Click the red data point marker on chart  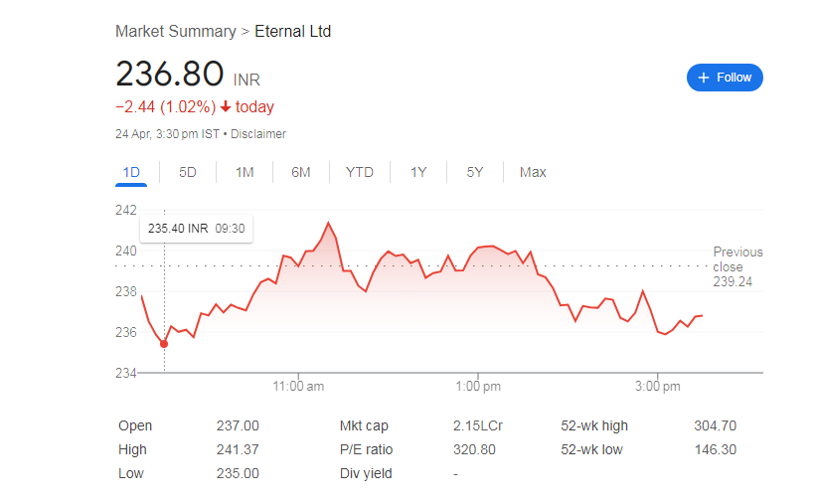[164, 344]
